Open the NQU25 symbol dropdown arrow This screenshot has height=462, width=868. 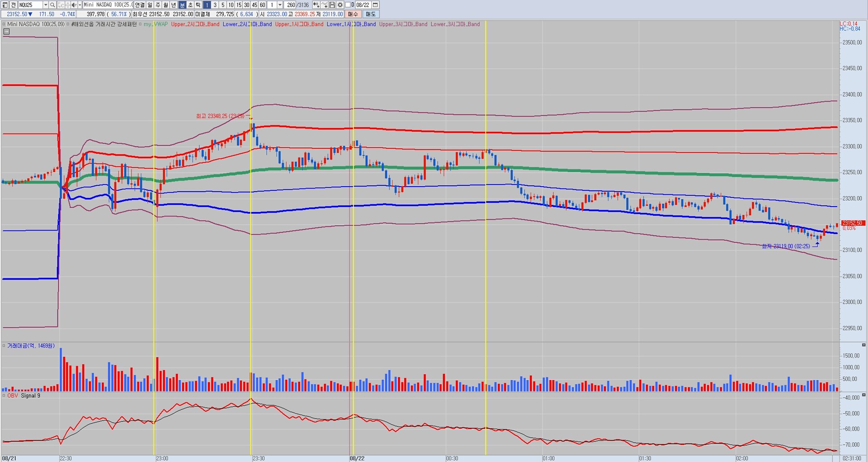pos(45,5)
